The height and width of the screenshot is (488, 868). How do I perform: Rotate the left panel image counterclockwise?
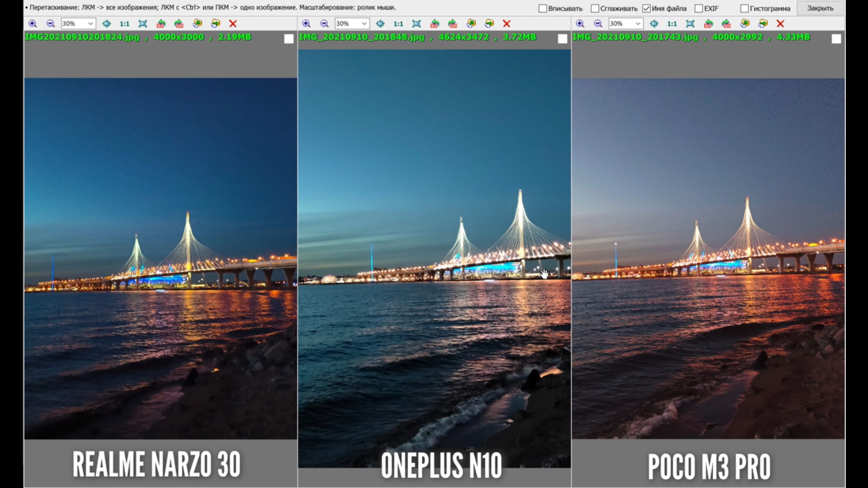160,23
